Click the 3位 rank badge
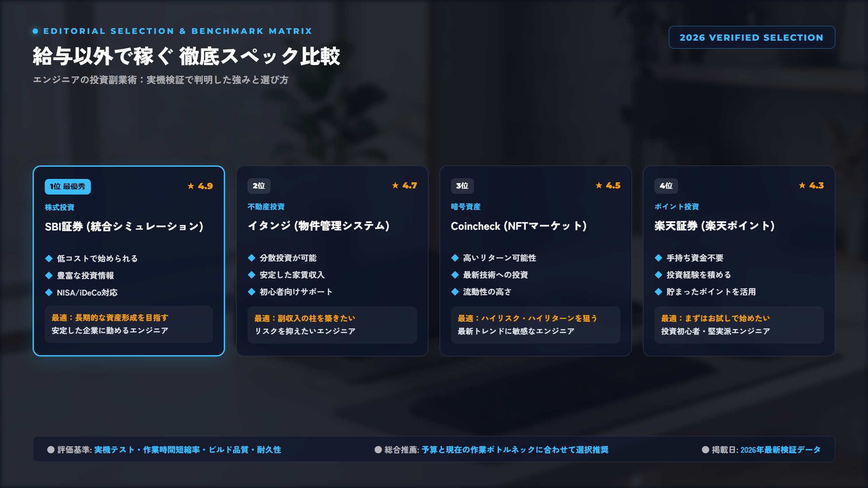 [x=462, y=186]
